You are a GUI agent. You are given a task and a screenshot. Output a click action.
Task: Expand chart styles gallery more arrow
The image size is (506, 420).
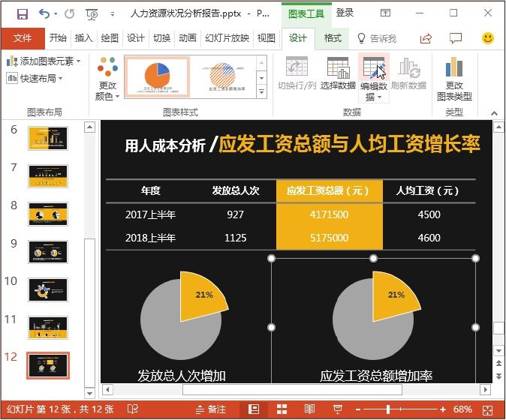coord(261,91)
